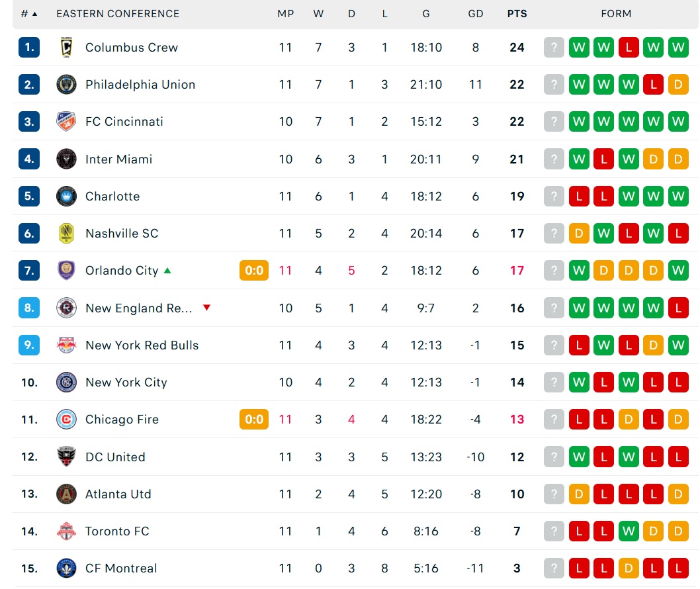Open the Charlotte team name link
700x589 pixels.
point(112,197)
